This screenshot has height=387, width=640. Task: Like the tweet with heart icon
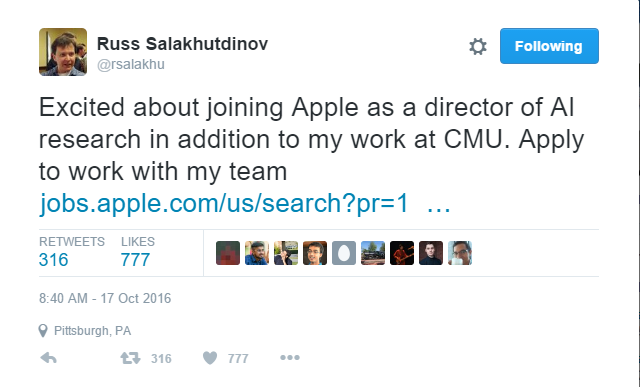[x=210, y=358]
